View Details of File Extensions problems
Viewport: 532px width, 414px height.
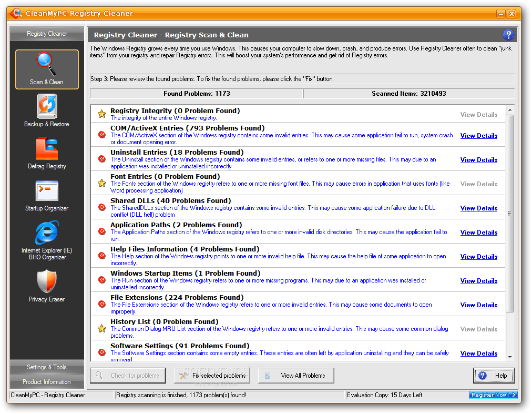[479, 305]
